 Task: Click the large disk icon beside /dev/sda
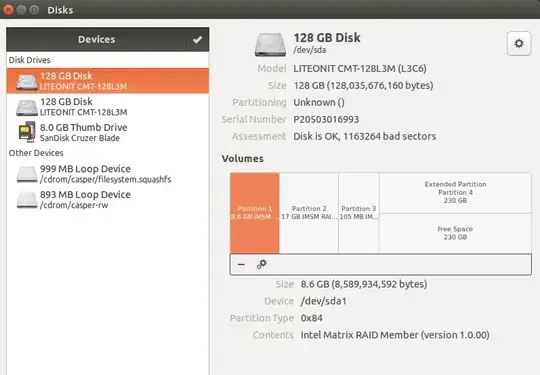[x=270, y=44]
